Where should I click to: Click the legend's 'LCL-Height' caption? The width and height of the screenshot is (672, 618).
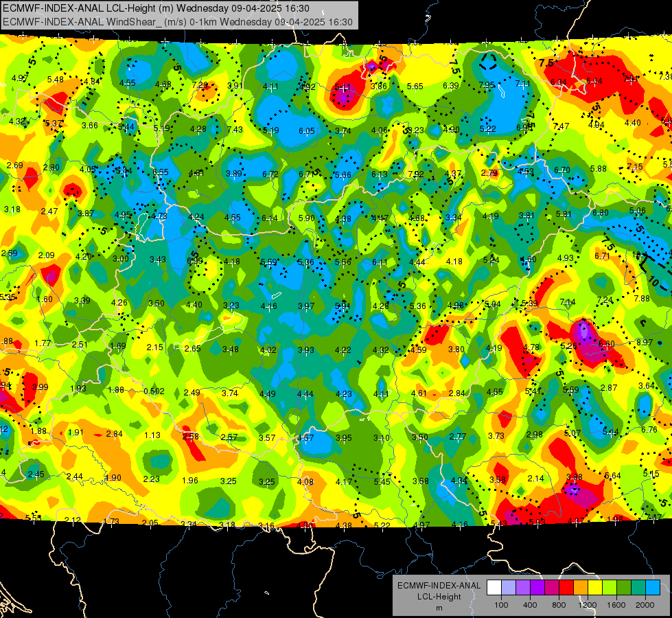439,597
